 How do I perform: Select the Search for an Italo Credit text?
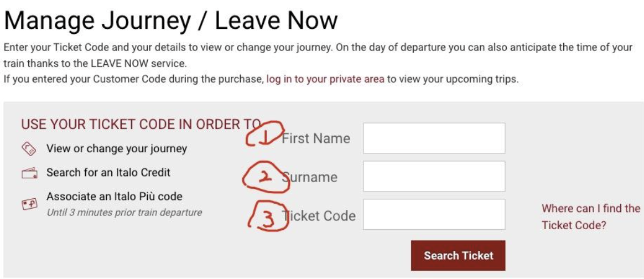pyautogui.click(x=108, y=173)
